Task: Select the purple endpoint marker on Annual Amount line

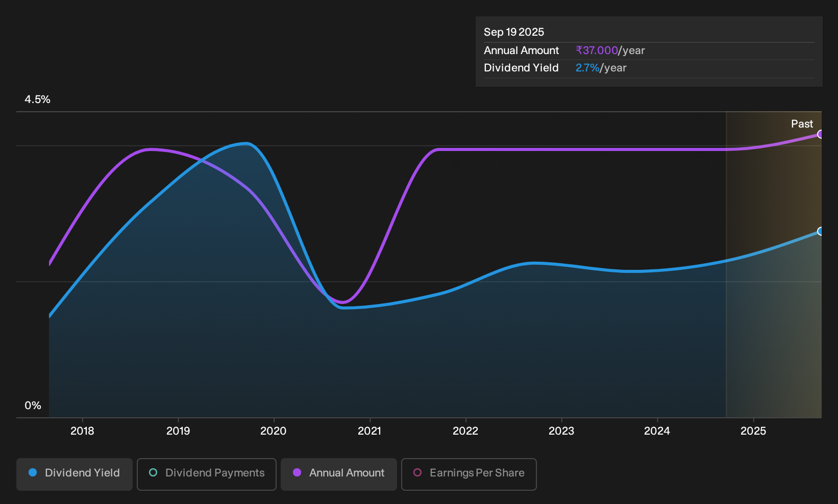Action: click(x=821, y=134)
